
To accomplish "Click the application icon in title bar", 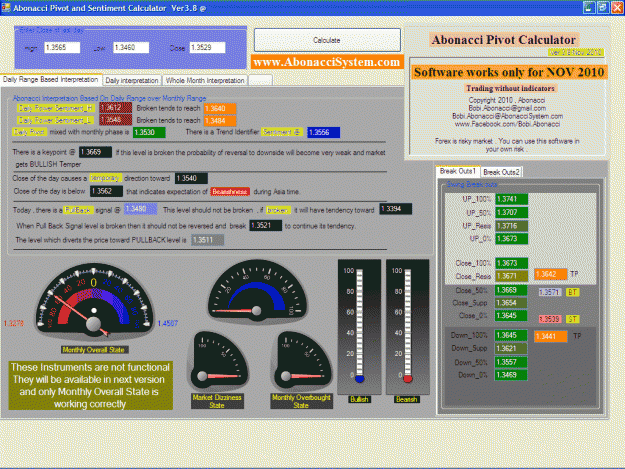I will point(6,8).
